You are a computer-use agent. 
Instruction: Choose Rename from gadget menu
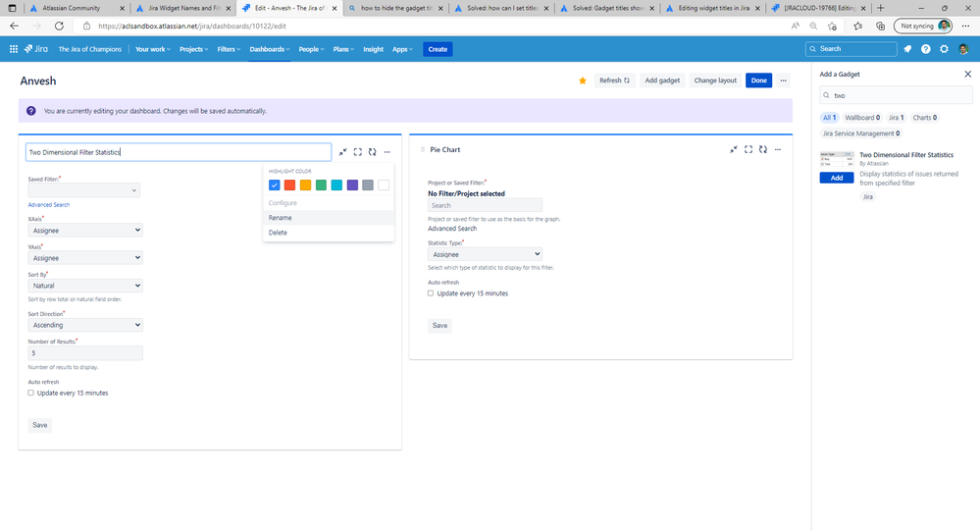(x=329, y=218)
